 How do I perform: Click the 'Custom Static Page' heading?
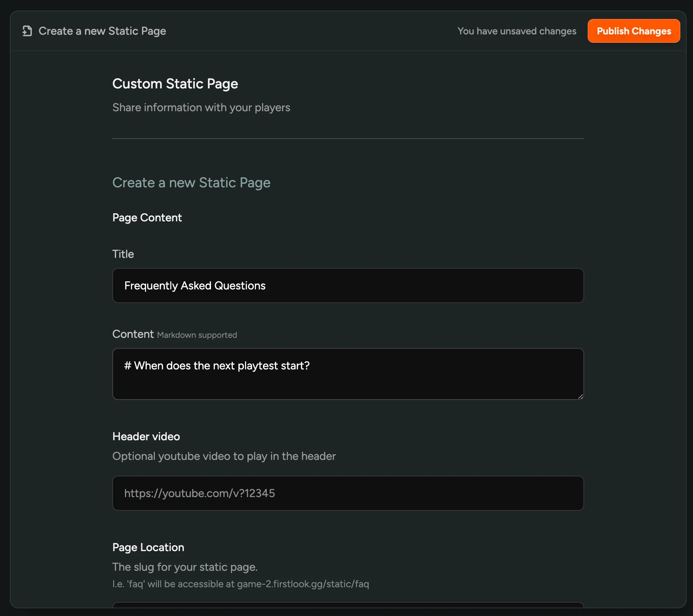(175, 83)
